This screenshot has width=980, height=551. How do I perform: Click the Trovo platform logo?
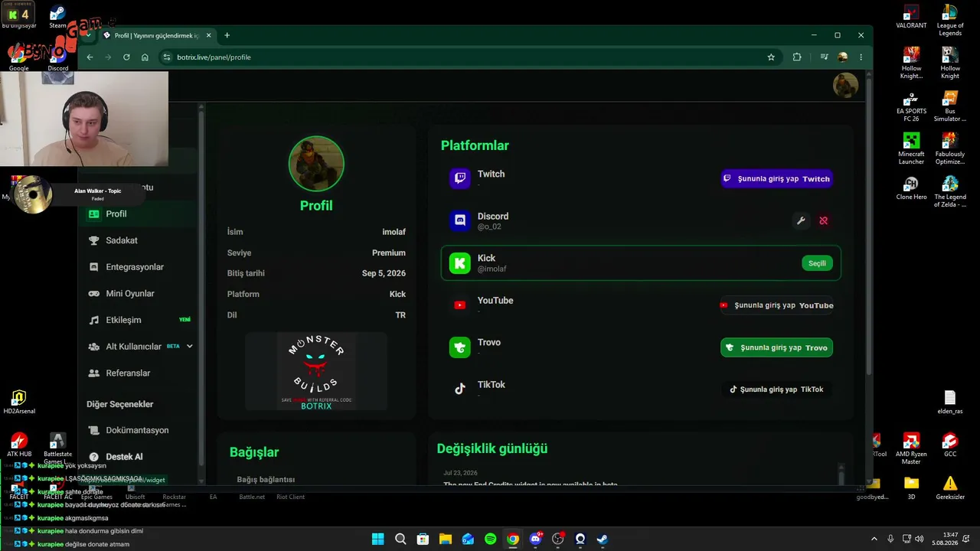coord(459,347)
